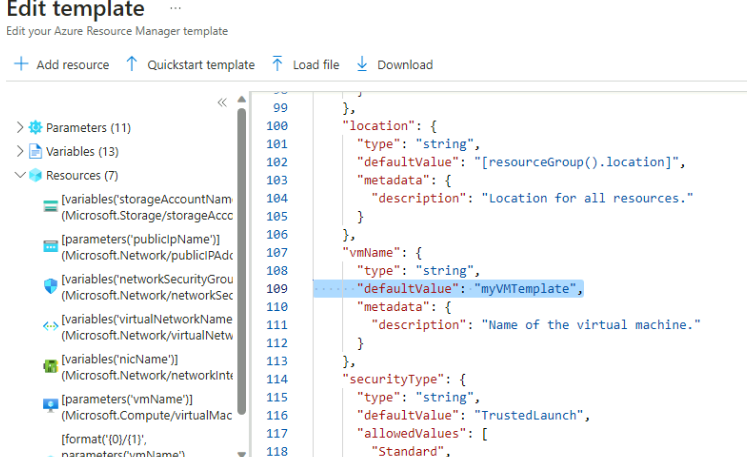Collapse the side panel with double chevron
This screenshot has width=747, height=457.
(222, 102)
